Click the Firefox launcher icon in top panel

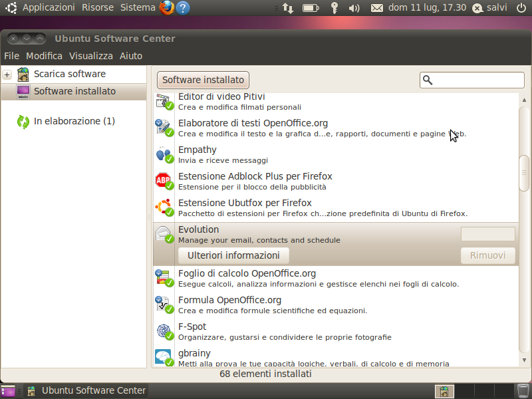point(167,8)
